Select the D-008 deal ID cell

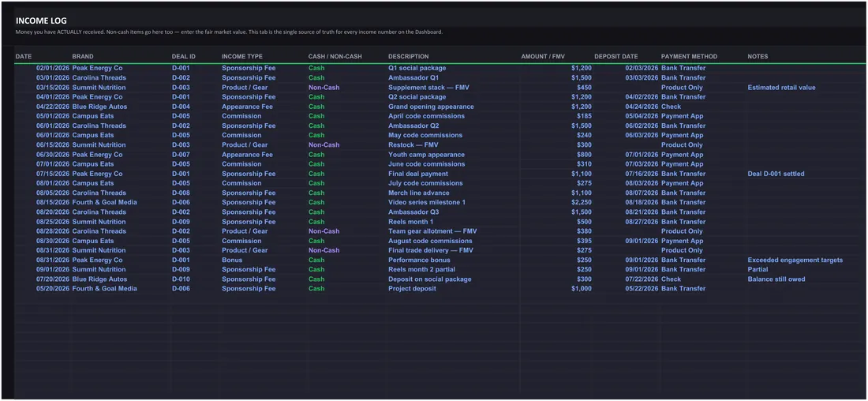click(181, 193)
